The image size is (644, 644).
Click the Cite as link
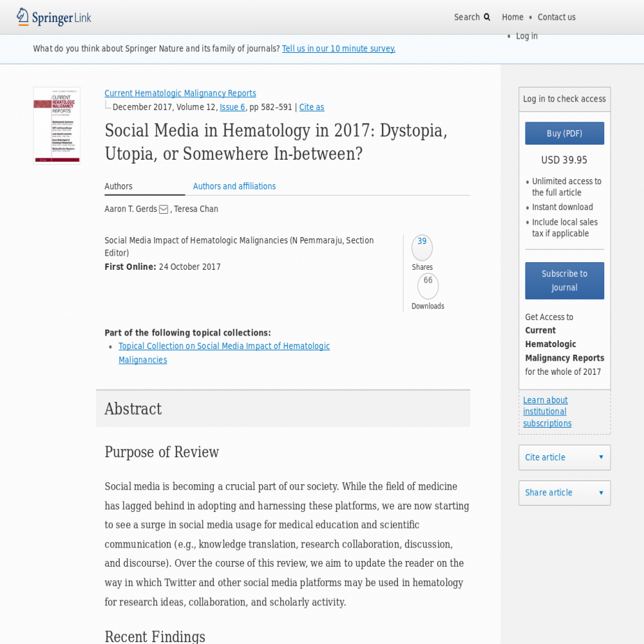point(312,107)
